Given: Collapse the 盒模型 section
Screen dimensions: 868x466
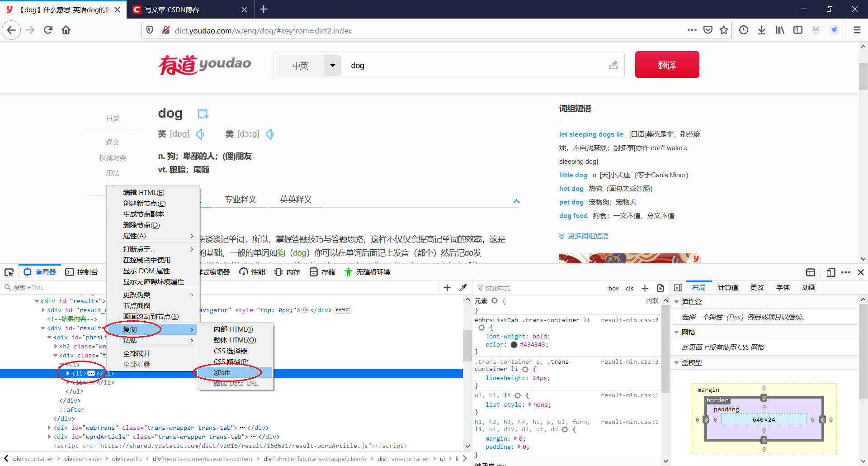Looking at the screenshot, I should (x=677, y=362).
